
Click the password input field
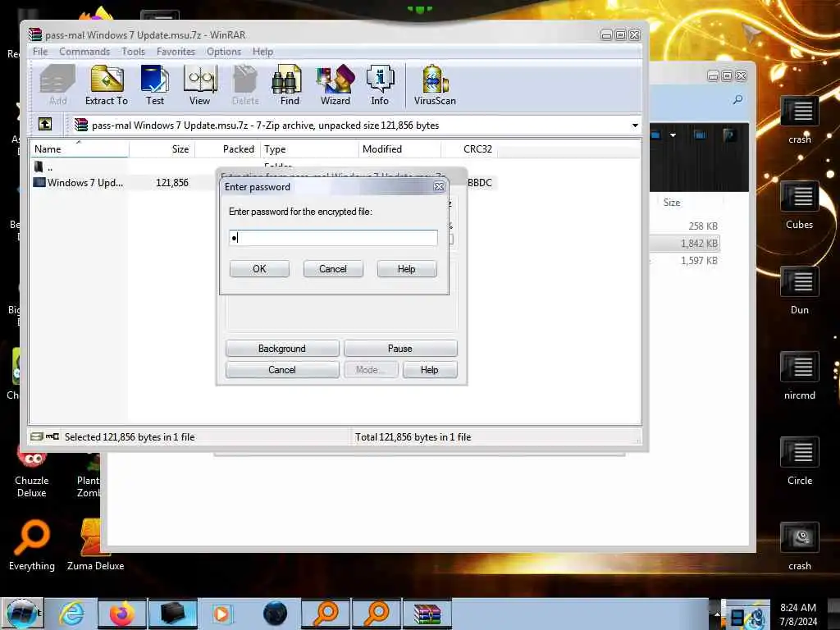click(x=333, y=238)
